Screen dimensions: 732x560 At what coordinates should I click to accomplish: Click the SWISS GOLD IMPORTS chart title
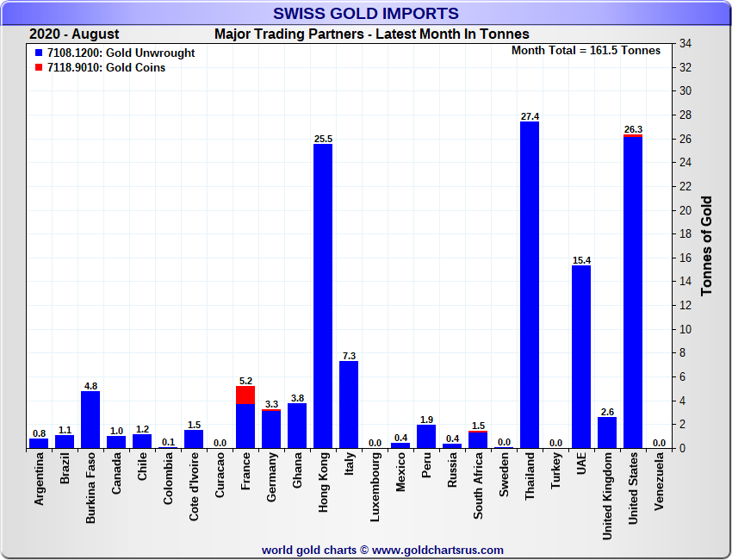366,14
